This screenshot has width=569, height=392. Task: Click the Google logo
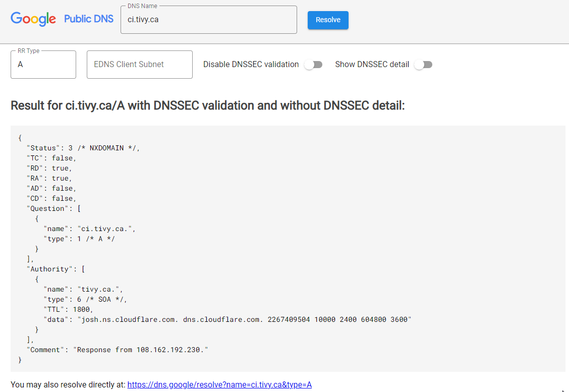[x=33, y=19]
